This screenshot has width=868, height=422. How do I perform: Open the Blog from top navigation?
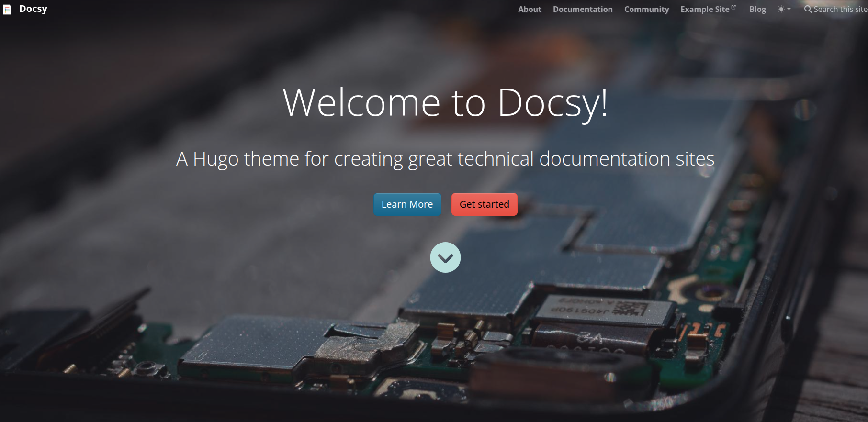pyautogui.click(x=757, y=9)
